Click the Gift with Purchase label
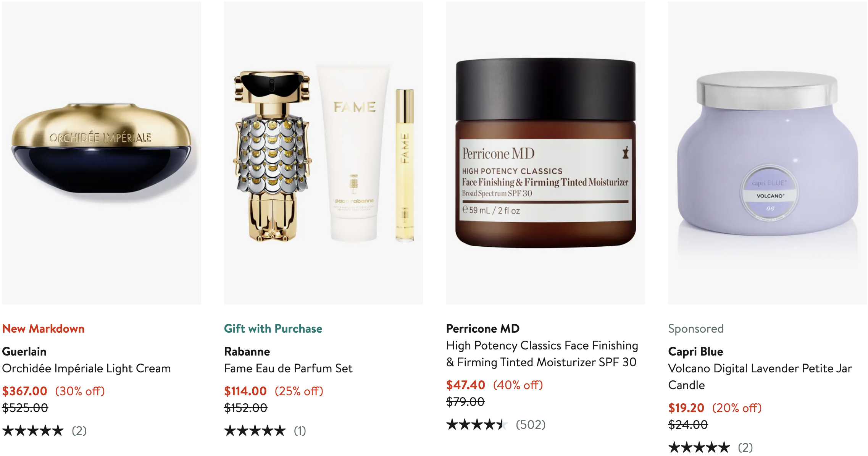The width and height of the screenshot is (868, 456). click(273, 328)
